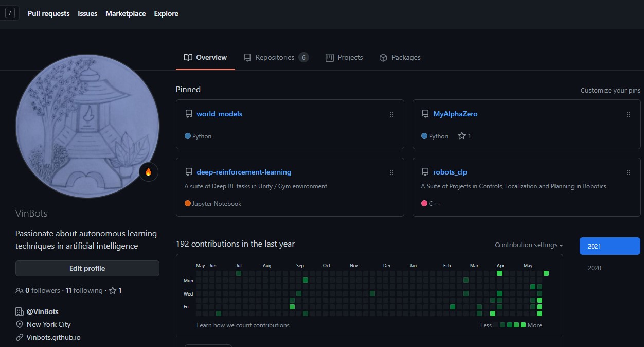Click the Python label on MyAlphaZero card
Viewport: 644px width, 347px height.
438,136
